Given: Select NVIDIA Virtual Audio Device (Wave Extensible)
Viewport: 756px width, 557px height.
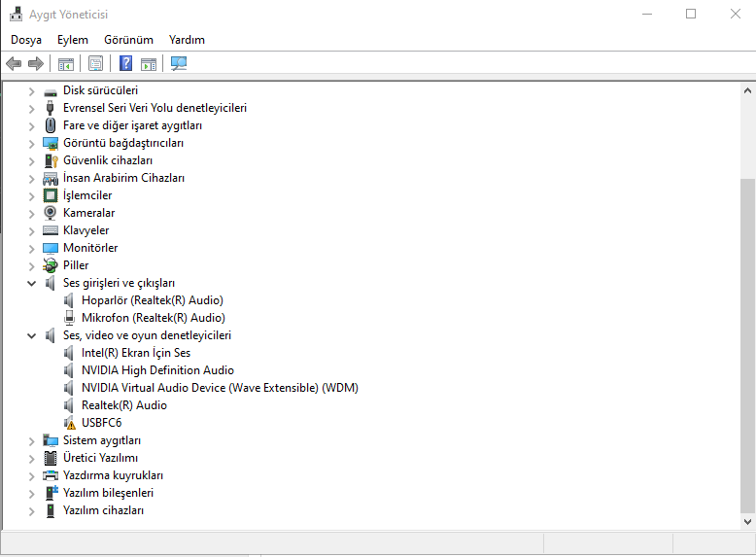Looking at the screenshot, I should [x=220, y=388].
